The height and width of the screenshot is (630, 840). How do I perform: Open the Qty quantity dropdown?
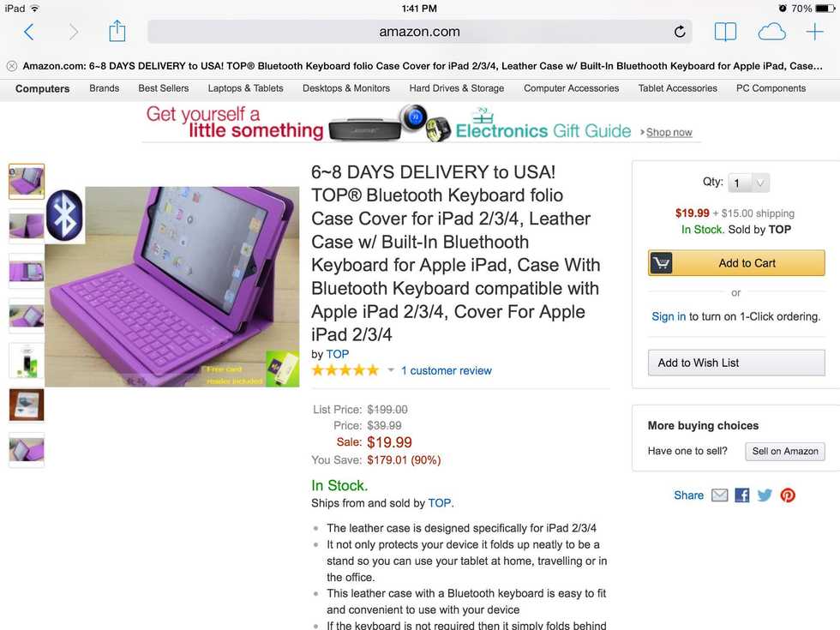[749, 183]
